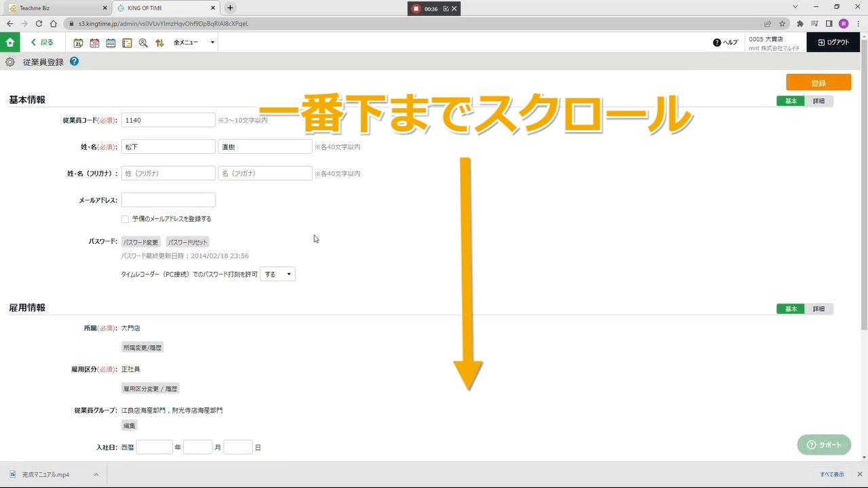Open the red monthly calendar icon

(94, 43)
